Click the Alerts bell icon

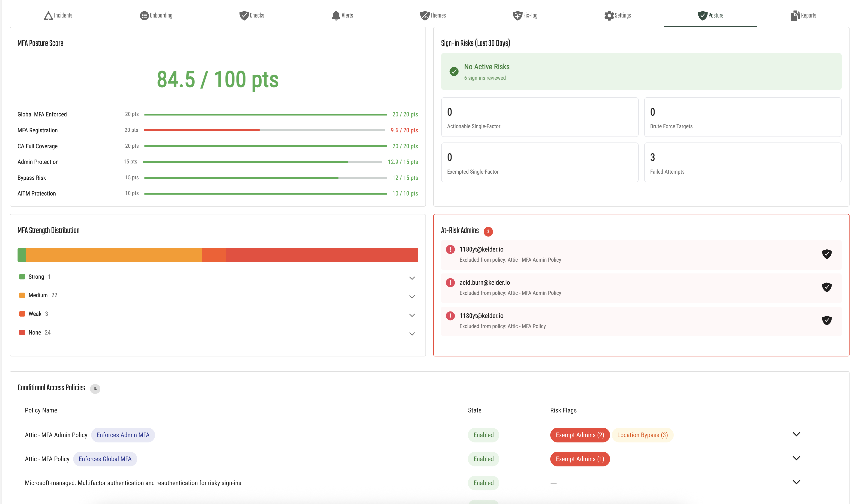click(x=336, y=16)
